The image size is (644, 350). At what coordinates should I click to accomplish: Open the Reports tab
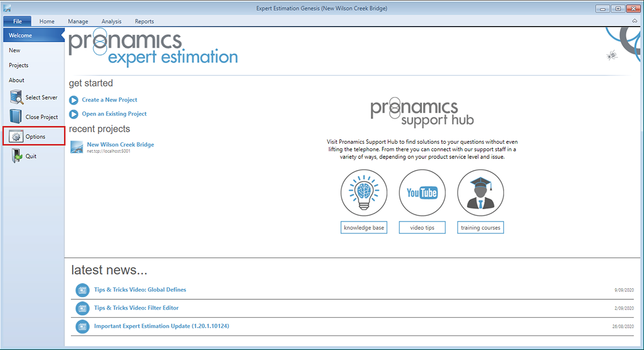pyautogui.click(x=144, y=21)
